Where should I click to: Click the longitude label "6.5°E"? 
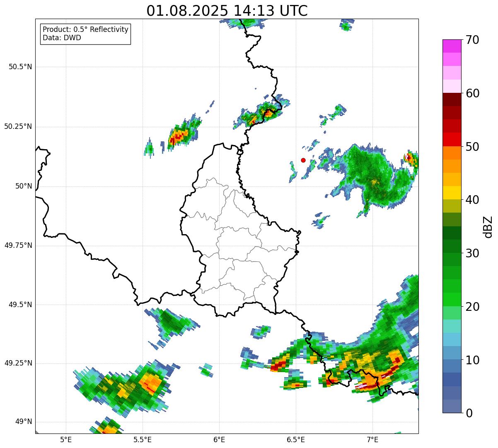(x=296, y=439)
